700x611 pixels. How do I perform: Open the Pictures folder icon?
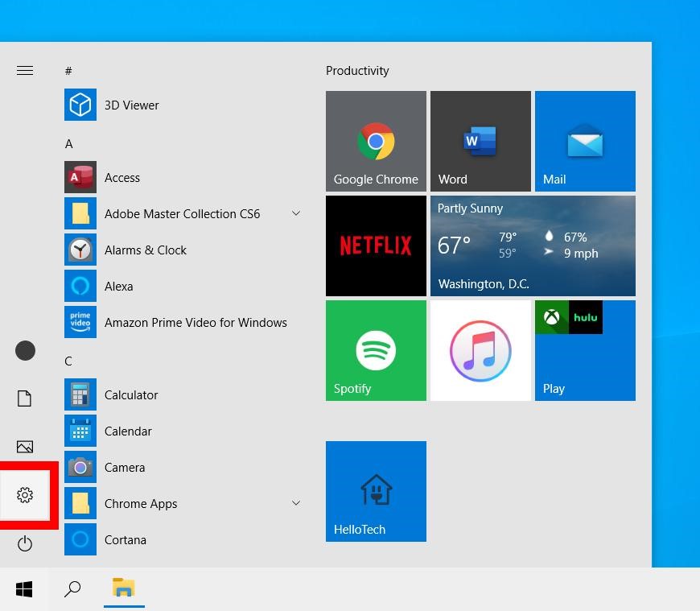coord(25,447)
